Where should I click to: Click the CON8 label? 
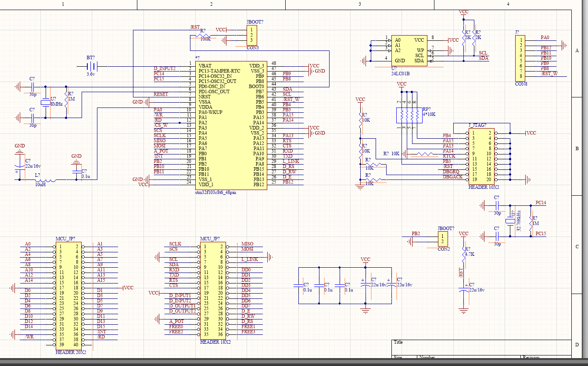tap(521, 83)
